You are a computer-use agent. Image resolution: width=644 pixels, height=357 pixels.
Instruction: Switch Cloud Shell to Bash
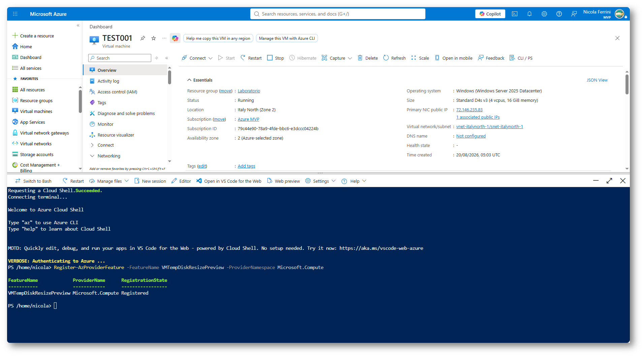[33, 181]
